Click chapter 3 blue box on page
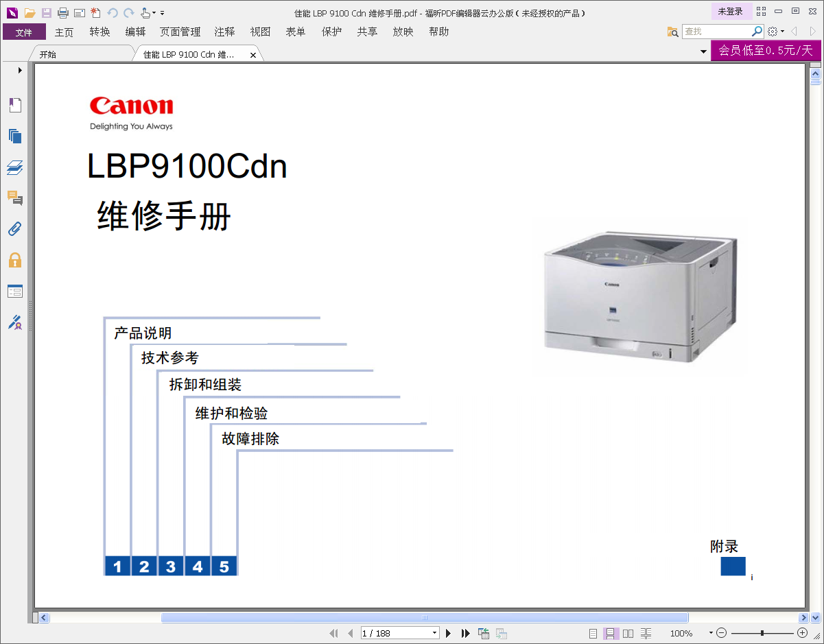The height and width of the screenshot is (644, 824). [171, 566]
